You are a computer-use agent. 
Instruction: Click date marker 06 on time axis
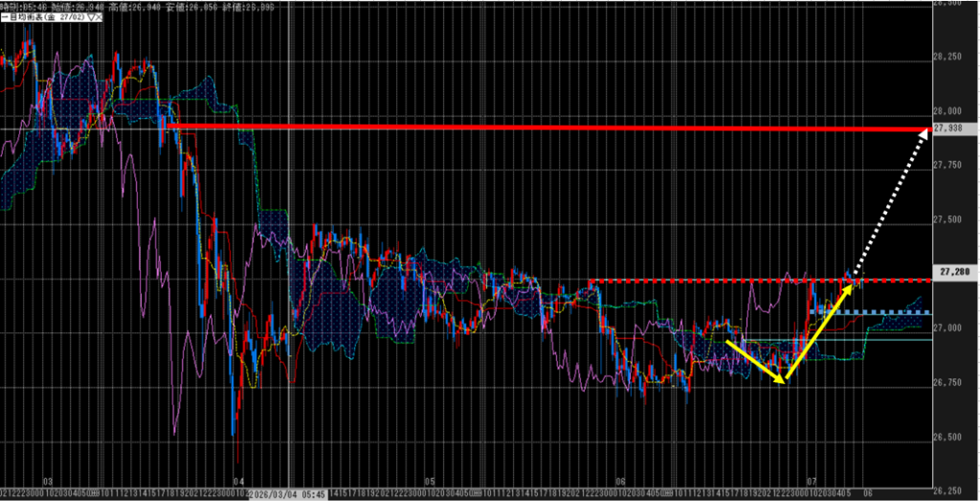[620, 482]
